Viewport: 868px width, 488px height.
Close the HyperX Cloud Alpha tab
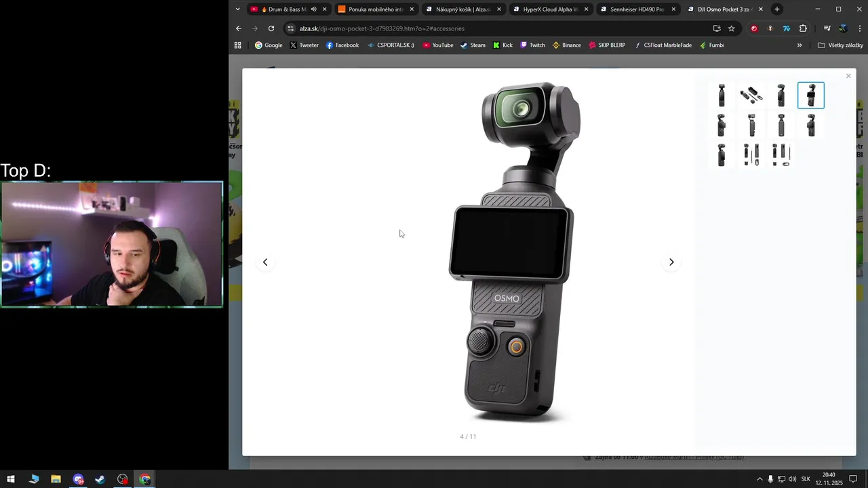[587, 9]
